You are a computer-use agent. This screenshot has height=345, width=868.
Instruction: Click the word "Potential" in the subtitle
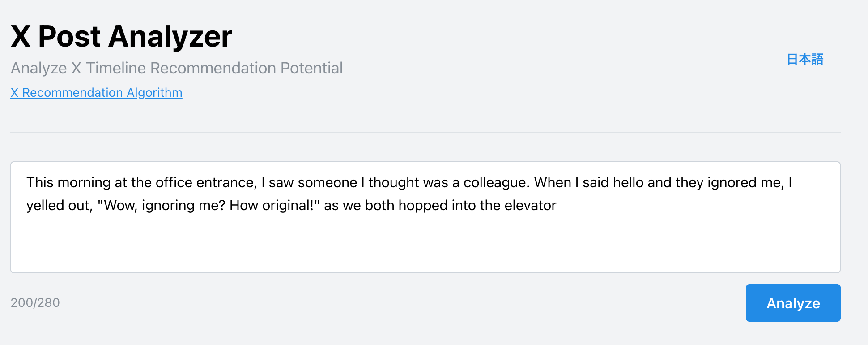pyautogui.click(x=311, y=68)
